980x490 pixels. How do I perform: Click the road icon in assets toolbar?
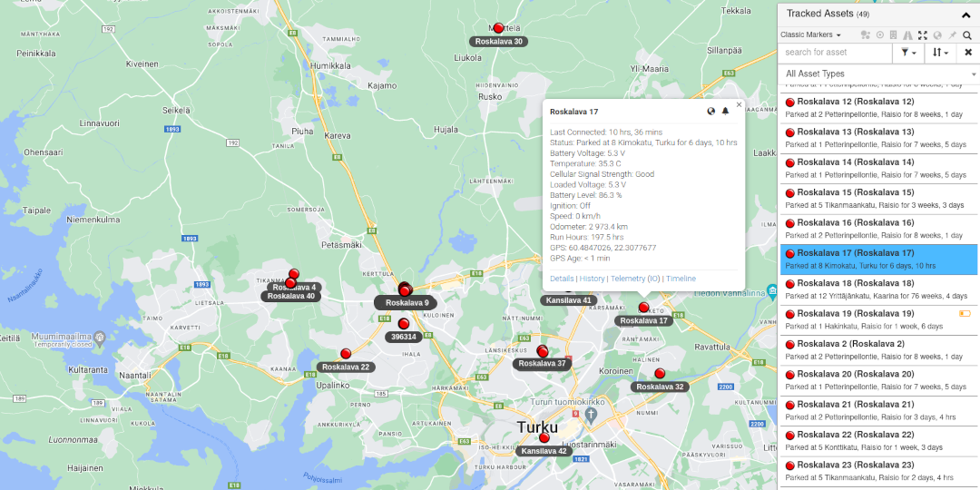point(908,35)
